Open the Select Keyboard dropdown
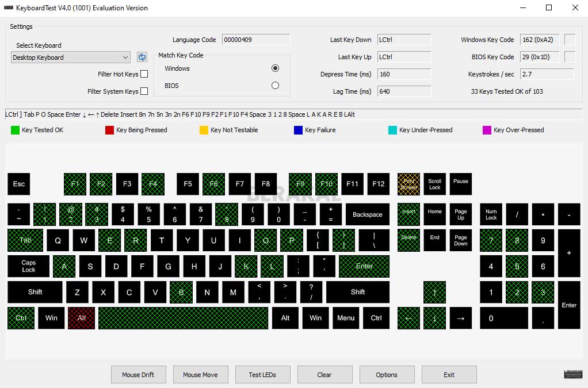588x388 pixels. 127,57
